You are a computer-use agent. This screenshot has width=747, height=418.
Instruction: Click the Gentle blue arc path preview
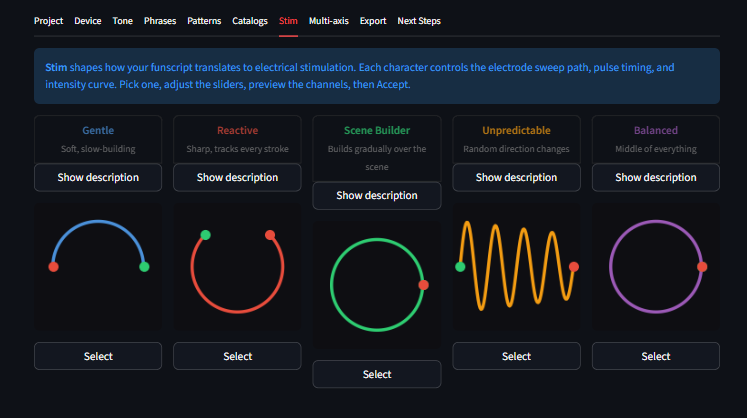[x=98, y=266]
